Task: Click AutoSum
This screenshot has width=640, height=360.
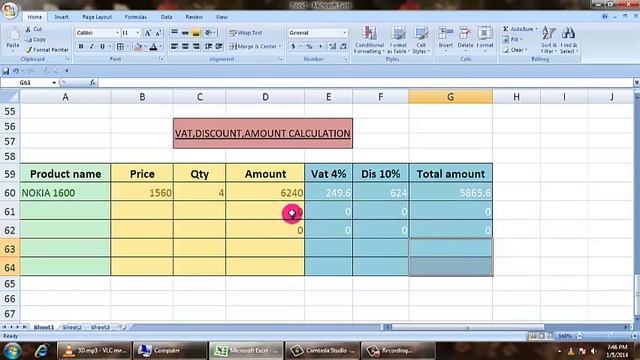Action: point(518,29)
